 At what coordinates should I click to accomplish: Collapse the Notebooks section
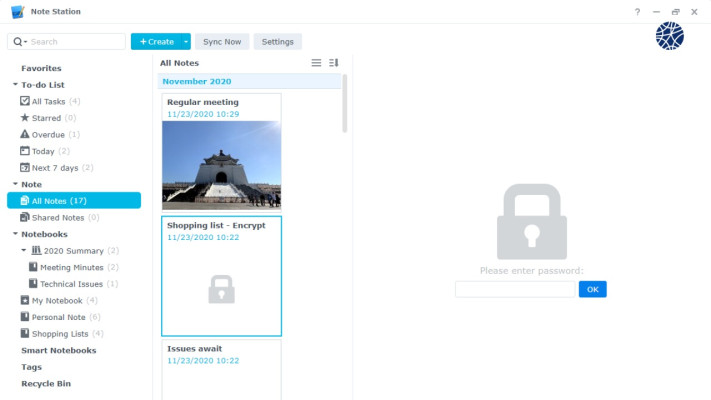pos(15,234)
